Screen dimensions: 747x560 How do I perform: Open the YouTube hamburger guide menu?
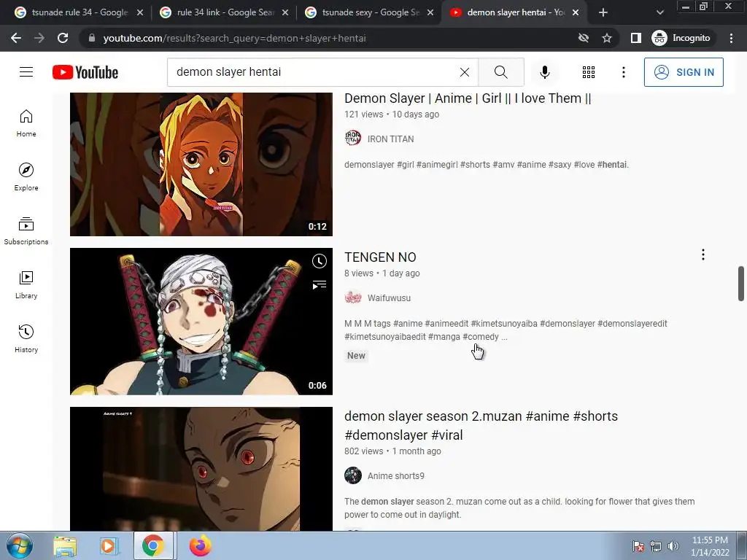[x=26, y=72]
